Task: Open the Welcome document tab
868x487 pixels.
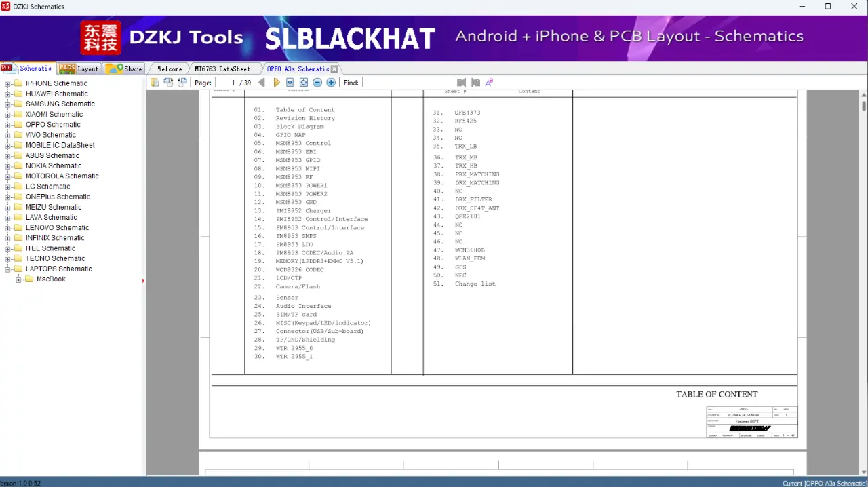Action: 170,69
